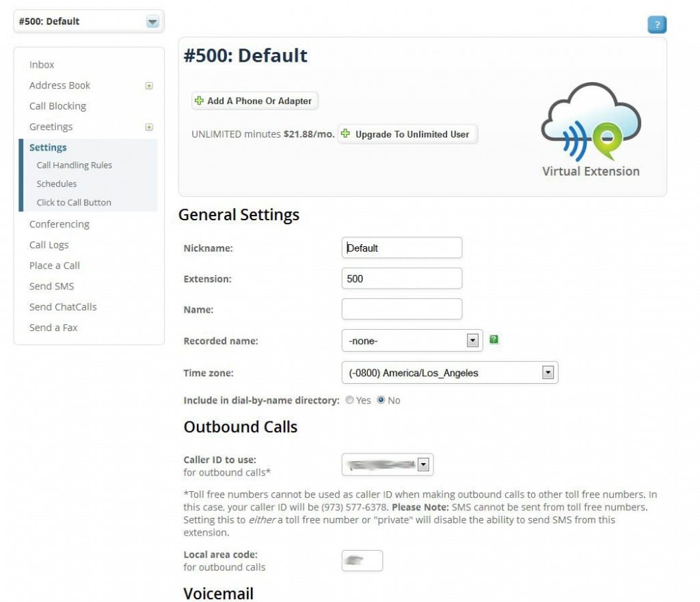Click the Add A Phone Or Adapter button
Screen dimensions: 700x602
point(255,101)
